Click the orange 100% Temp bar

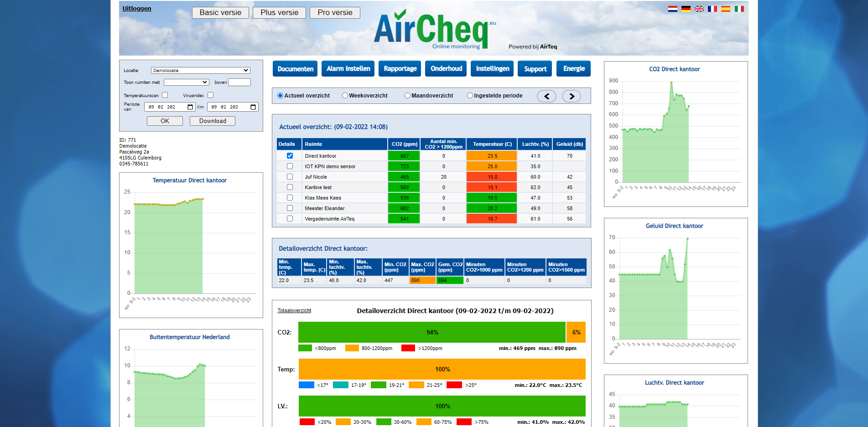point(442,369)
